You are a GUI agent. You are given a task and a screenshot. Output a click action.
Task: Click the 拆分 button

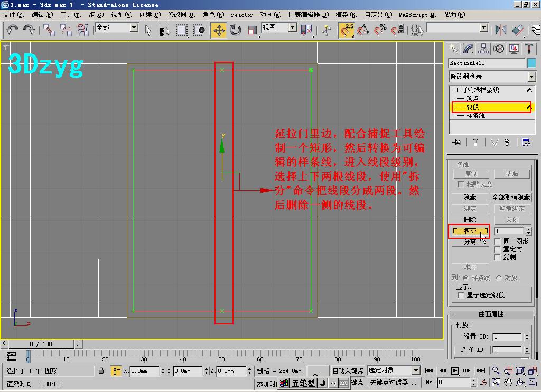click(470, 231)
